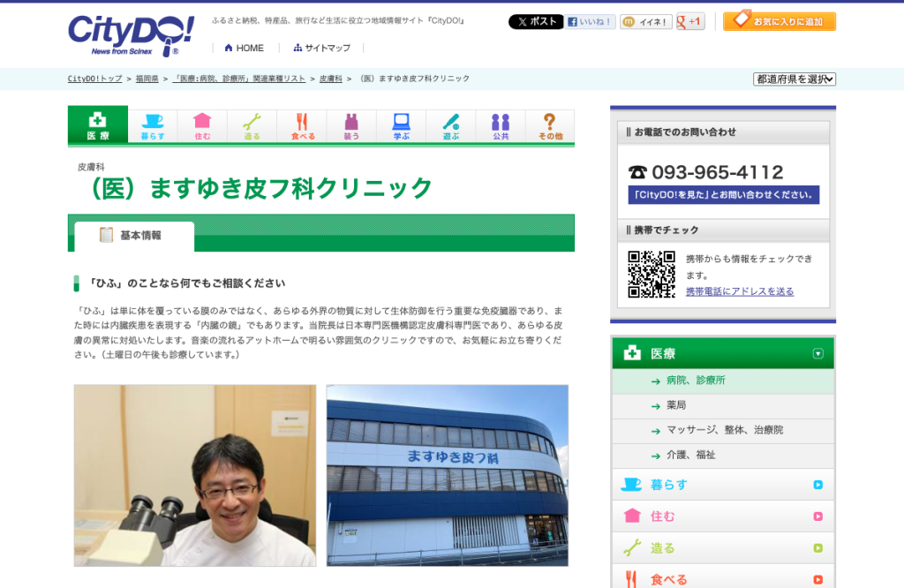Open the CityDO! logo homepage
The image size is (904, 588).
click(x=131, y=35)
